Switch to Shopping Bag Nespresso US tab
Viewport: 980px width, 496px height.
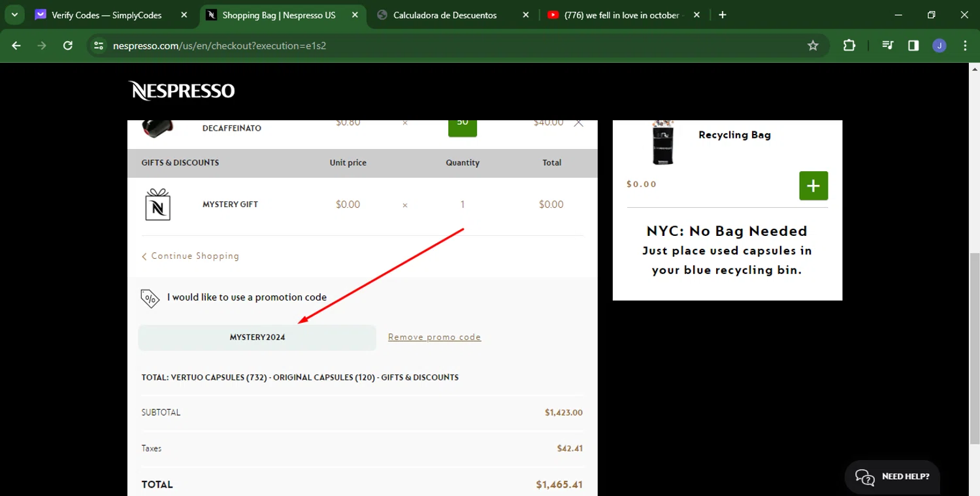[x=279, y=15]
